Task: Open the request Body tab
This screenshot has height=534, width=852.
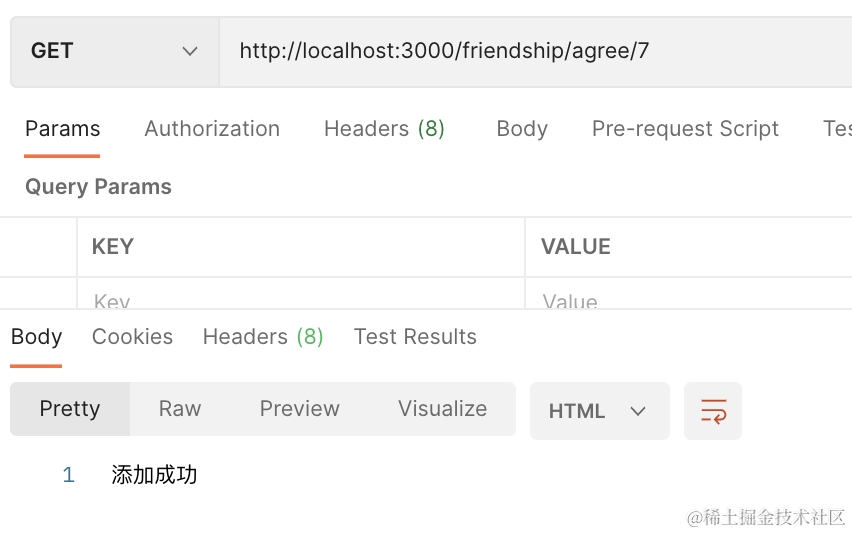Action: pyautogui.click(x=522, y=129)
